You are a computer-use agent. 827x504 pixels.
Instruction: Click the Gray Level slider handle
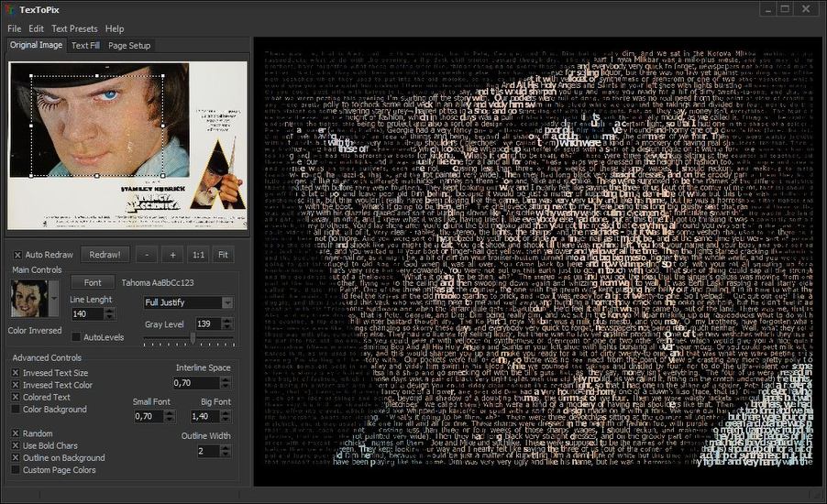click(193, 338)
